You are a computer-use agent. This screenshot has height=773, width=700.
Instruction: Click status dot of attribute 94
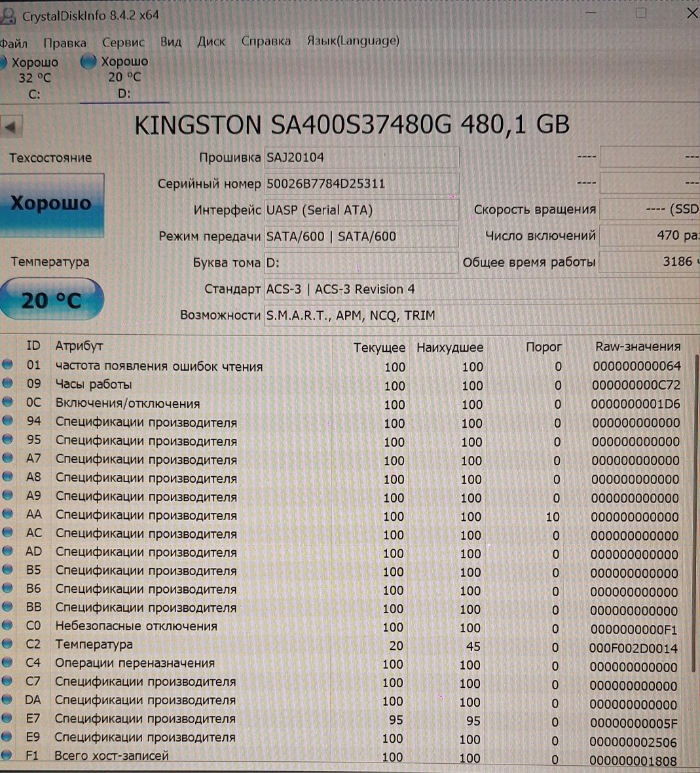point(7,421)
